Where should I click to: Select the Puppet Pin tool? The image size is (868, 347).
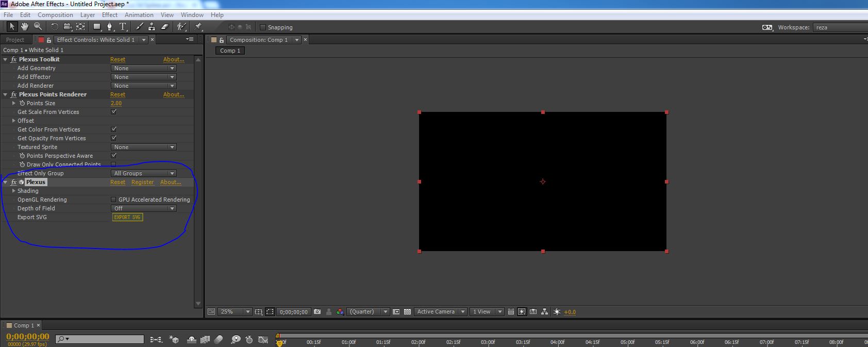coord(198,27)
